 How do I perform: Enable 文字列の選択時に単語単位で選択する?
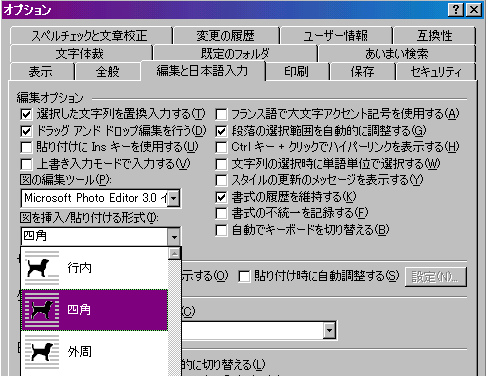[x=221, y=164]
